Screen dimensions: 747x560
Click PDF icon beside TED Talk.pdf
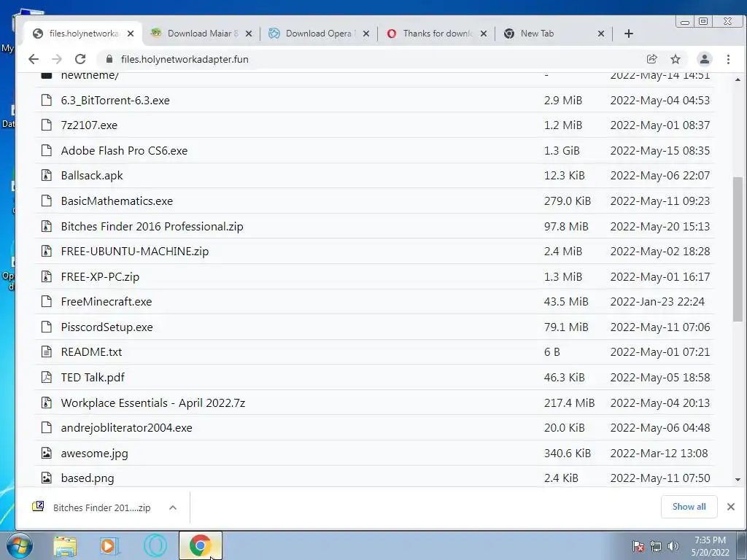click(46, 377)
